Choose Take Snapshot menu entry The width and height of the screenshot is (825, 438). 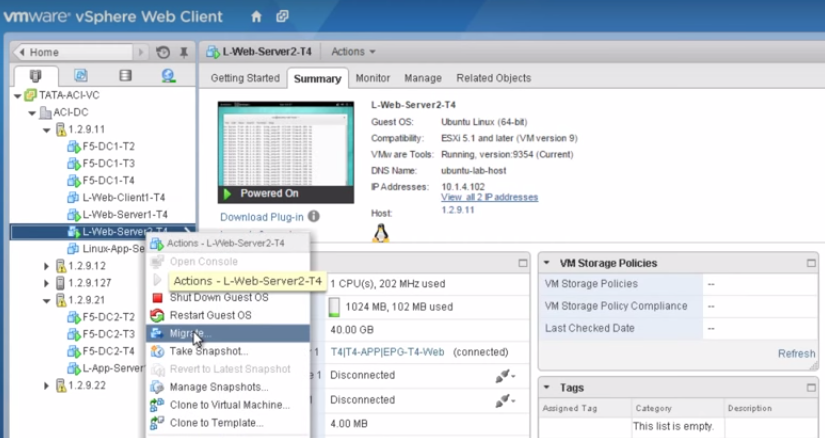[x=228, y=351]
